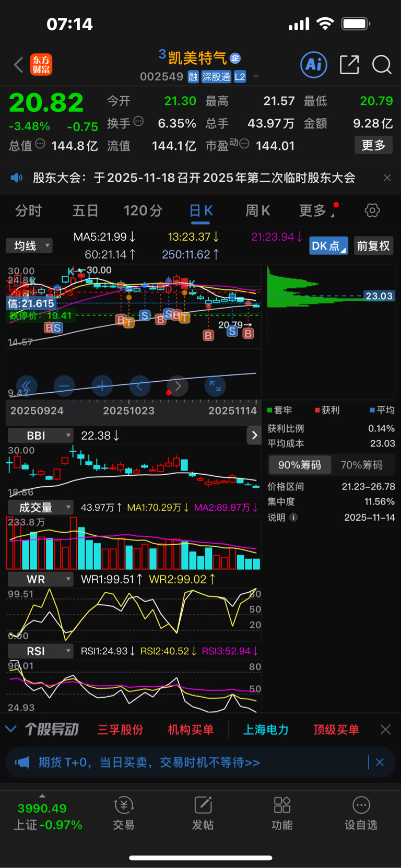Zoom in chart with plus icon

(x=102, y=386)
